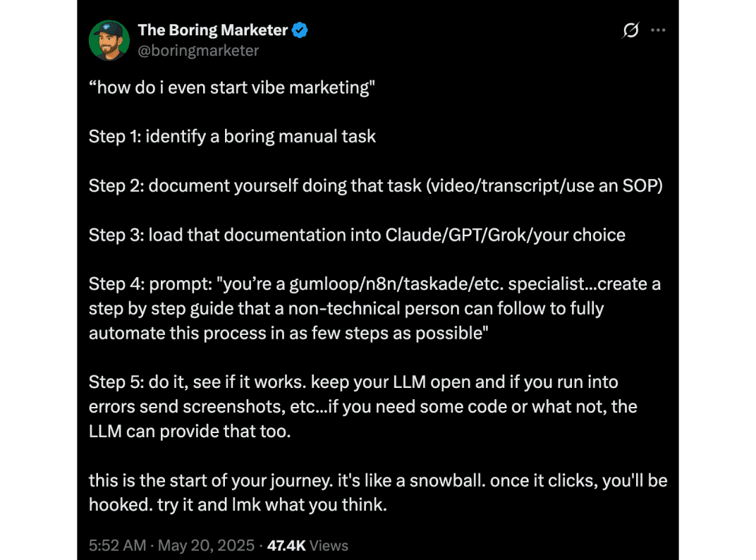
Task: Click the display name The Boring Marketer
Action: click(x=213, y=30)
